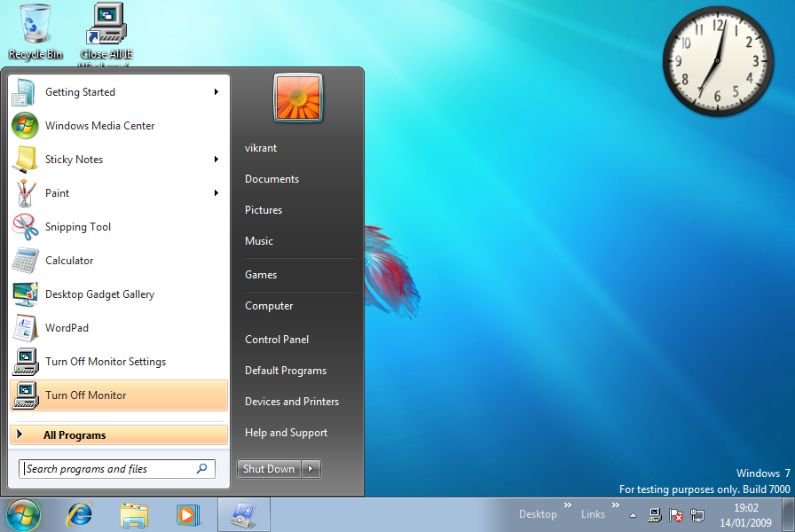The width and height of the screenshot is (795, 532).
Task: Open Devices and Printers
Action: (292, 402)
